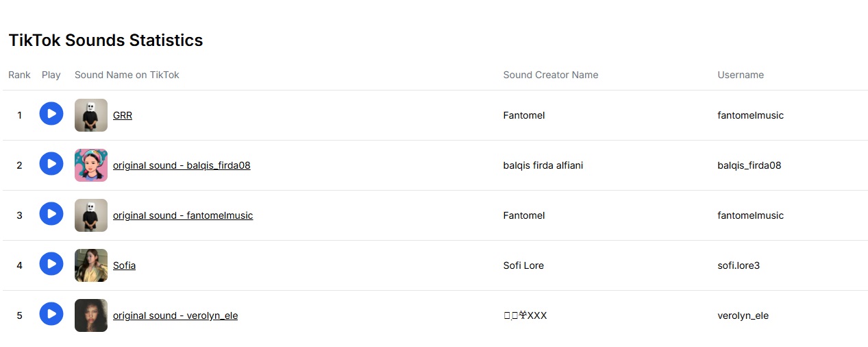868x347 pixels.
Task: Click the Sofia sound cover thumbnail
Action: (91, 265)
